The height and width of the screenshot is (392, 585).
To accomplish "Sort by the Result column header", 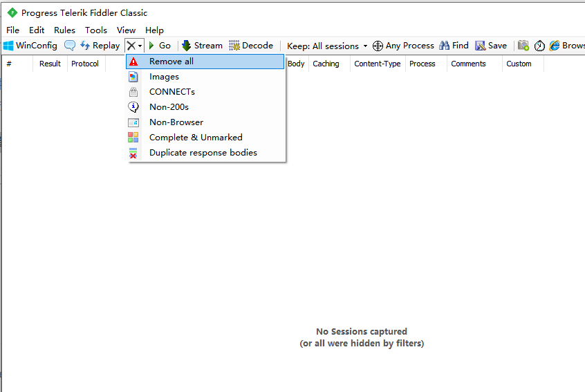I will click(50, 64).
